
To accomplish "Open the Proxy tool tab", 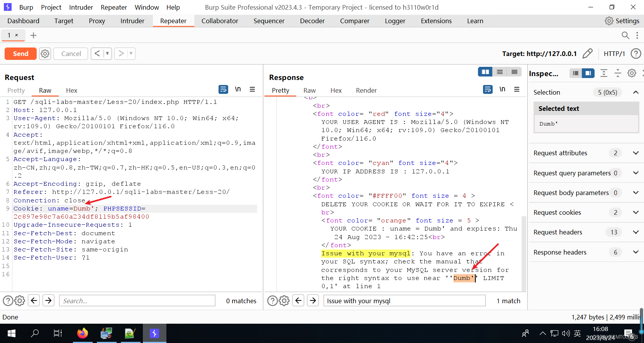I will (97, 21).
